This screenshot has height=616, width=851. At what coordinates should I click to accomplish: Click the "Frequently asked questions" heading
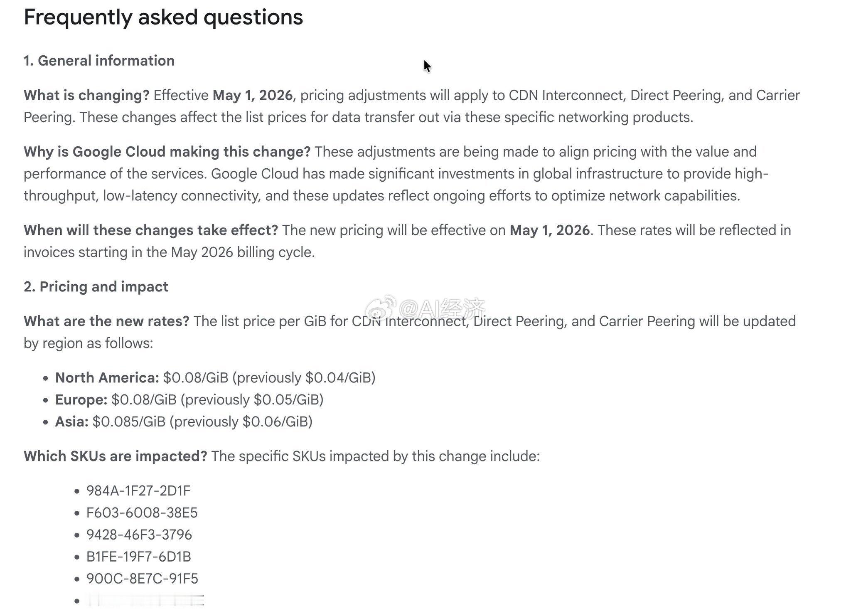click(x=163, y=17)
